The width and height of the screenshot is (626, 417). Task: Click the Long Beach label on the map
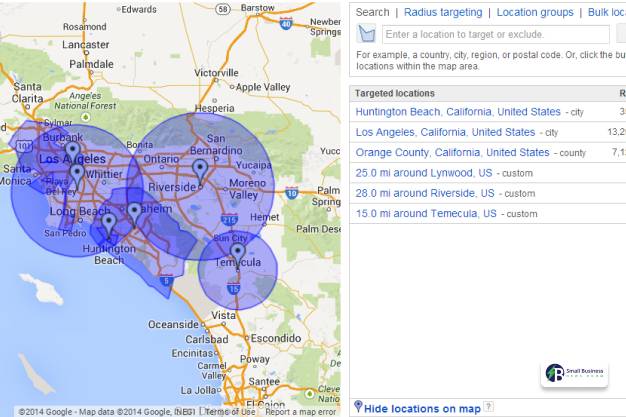79,211
